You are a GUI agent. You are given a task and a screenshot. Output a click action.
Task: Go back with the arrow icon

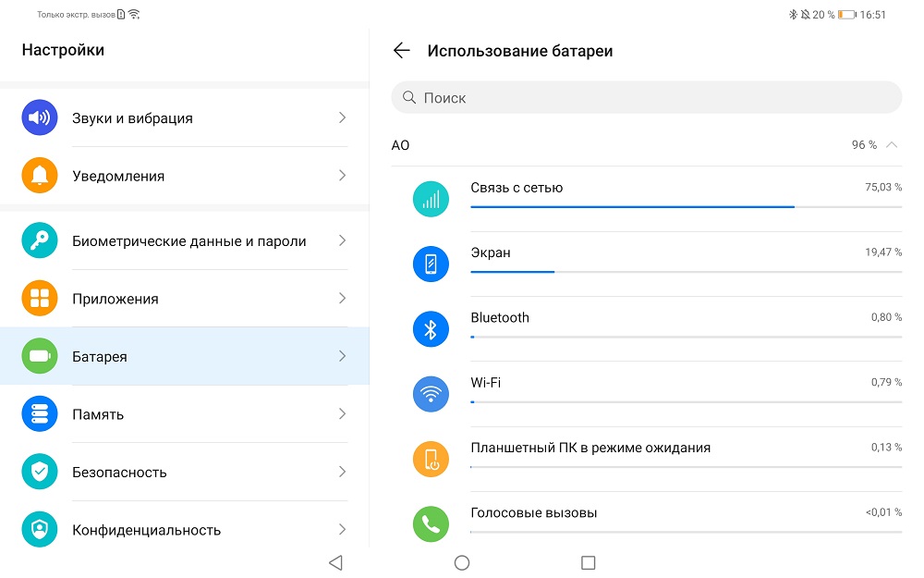point(401,50)
